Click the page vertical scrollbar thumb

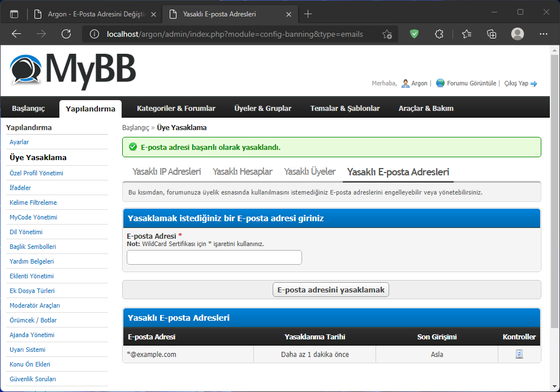point(554,191)
